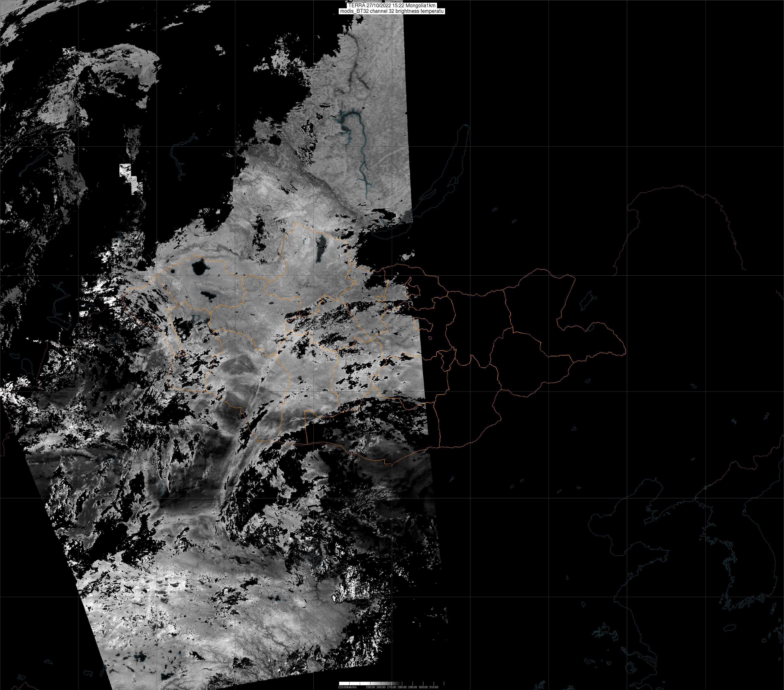The width and height of the screenshot is (784, 690).
Task: Click the small round lake west of Uvs lake
Action: [173, 271]
